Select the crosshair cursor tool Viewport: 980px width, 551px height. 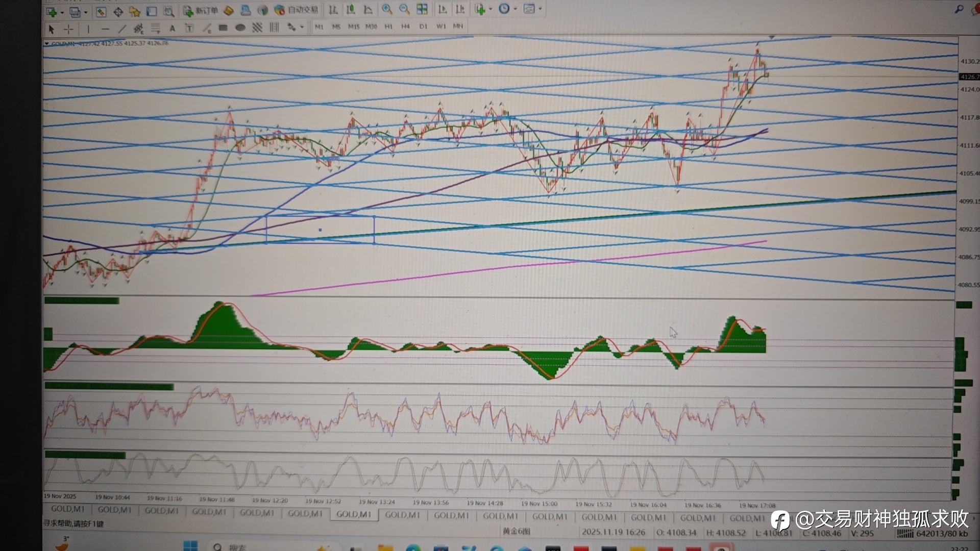(x=68, y=29)
